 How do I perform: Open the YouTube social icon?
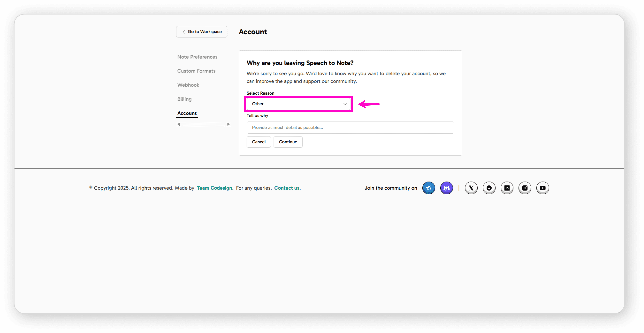tap(542, 188)
